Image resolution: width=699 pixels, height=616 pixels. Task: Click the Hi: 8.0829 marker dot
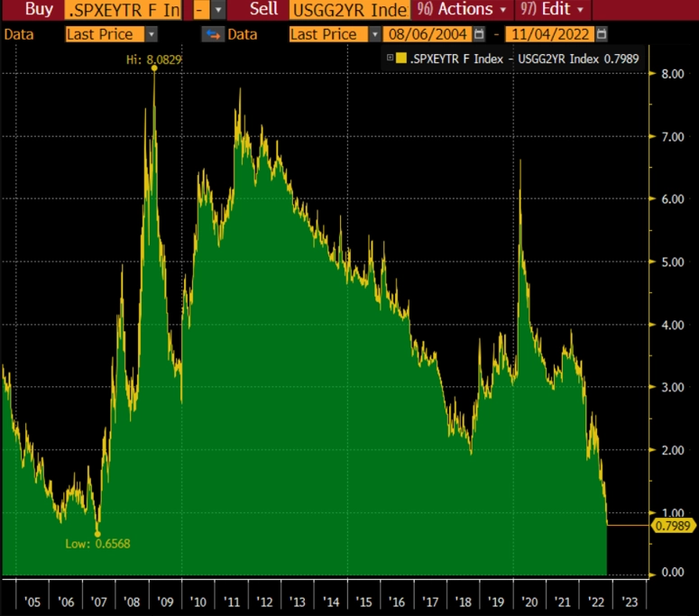pyautogui.click(x=154, y=69)
